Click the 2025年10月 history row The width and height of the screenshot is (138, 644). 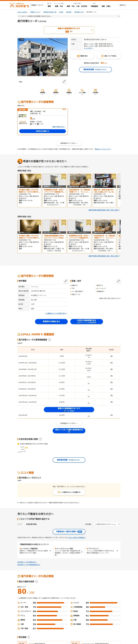69,356
